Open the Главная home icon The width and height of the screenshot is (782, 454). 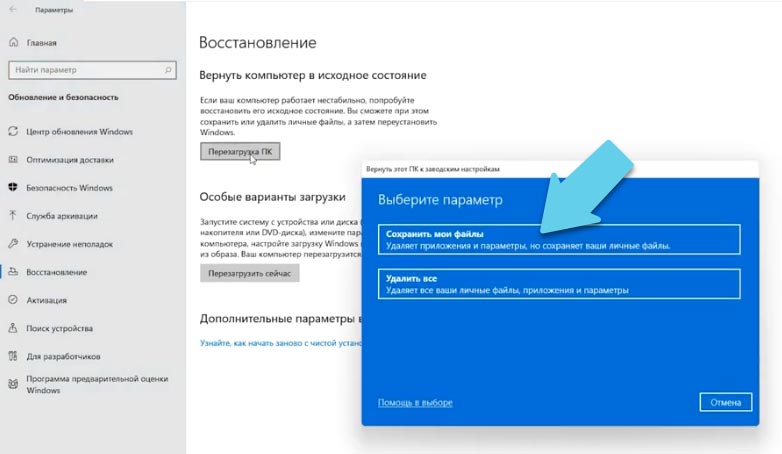click(x=13, y=42)
